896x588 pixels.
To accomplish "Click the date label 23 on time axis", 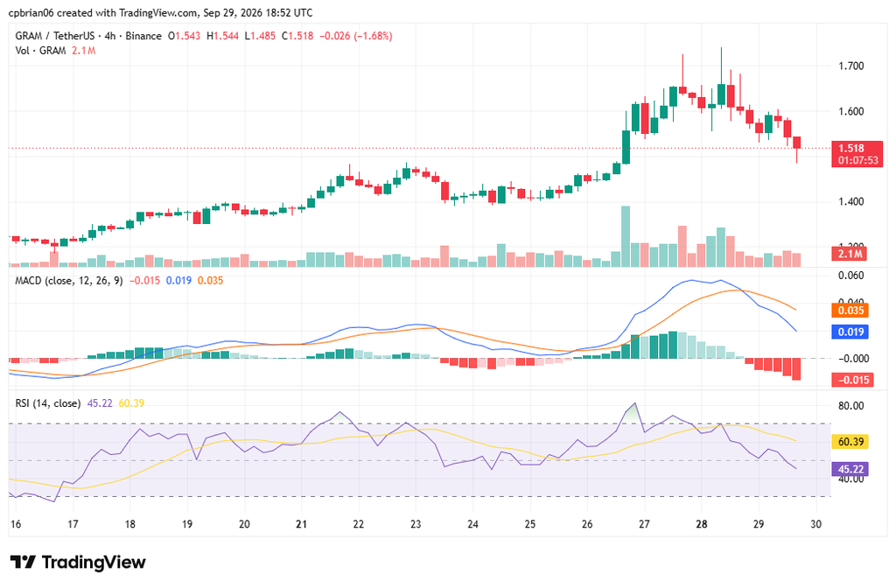I will coord(416,525).
